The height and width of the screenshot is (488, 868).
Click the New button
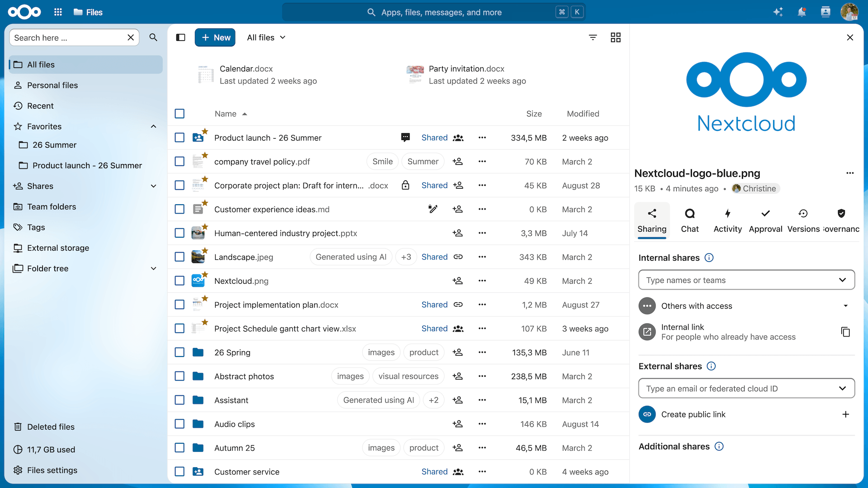pyautogui.click(x=216, y=38)
